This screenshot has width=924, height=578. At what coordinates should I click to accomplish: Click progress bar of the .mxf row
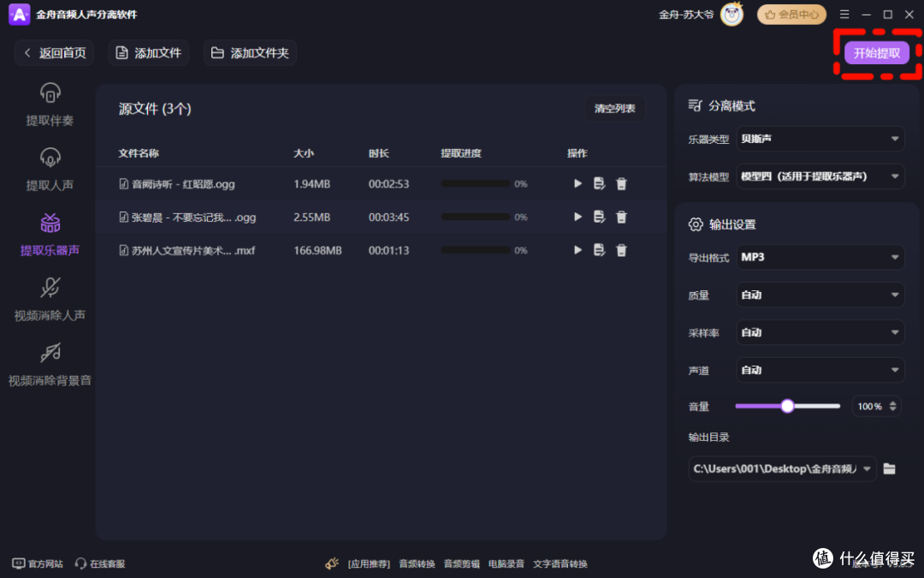476,251
